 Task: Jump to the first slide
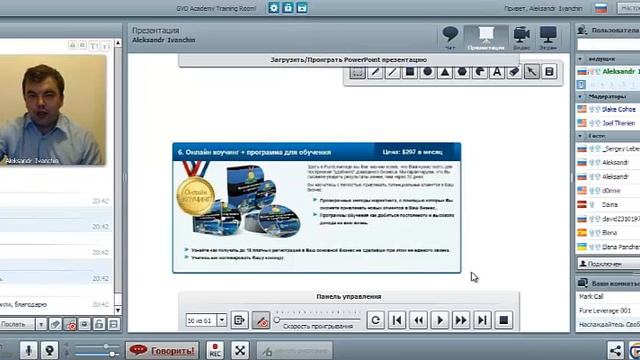[x=397, y=320]
